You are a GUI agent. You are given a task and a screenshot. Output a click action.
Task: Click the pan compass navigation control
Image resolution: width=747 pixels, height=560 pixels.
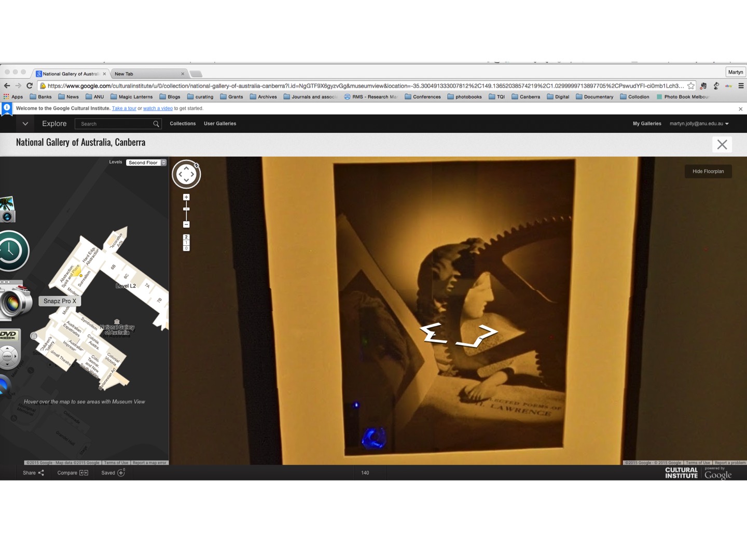186,174
